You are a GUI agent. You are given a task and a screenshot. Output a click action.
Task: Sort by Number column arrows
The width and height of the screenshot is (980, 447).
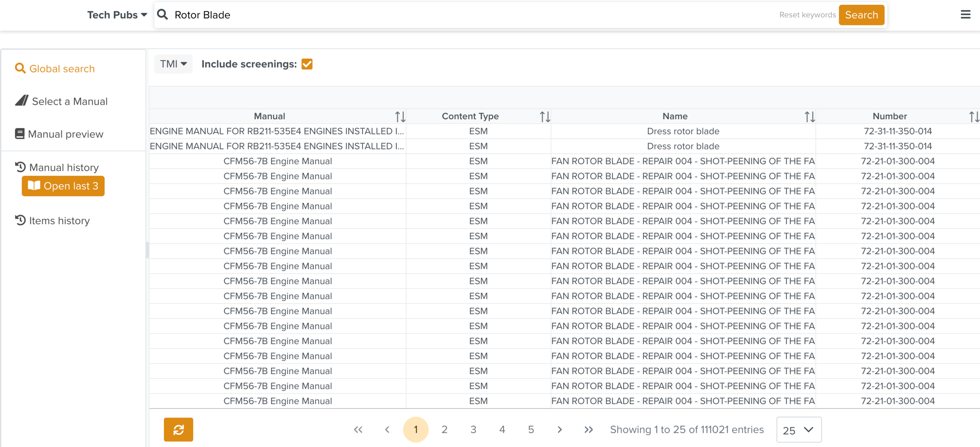pos(974,116)
